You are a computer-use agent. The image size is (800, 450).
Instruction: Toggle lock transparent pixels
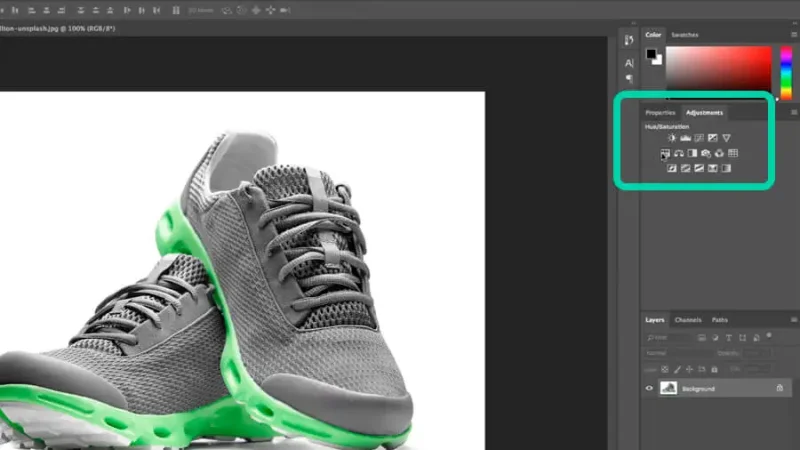(x=665, y=369)
